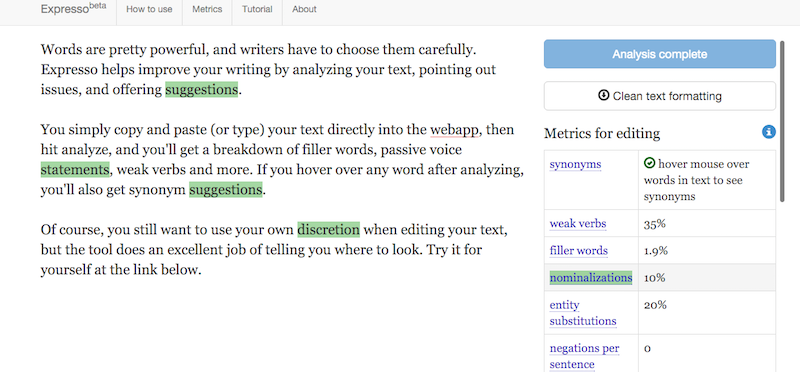Go to the Metrics page
The image size is (800, 372).
(207, 9)
